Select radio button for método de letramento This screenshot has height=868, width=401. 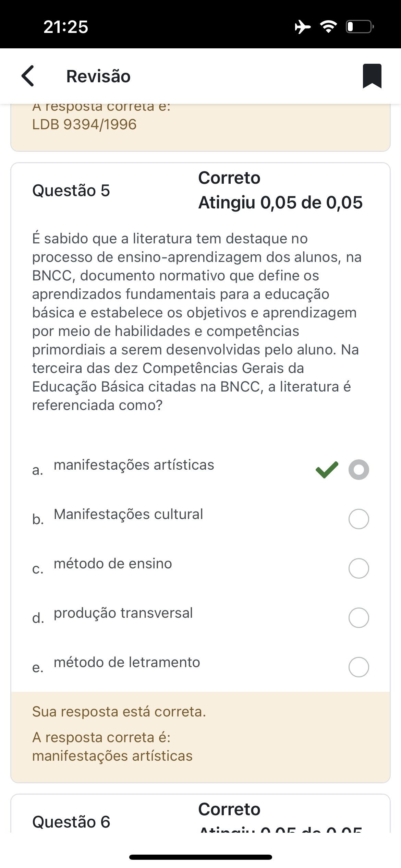[x=359, y=667]
